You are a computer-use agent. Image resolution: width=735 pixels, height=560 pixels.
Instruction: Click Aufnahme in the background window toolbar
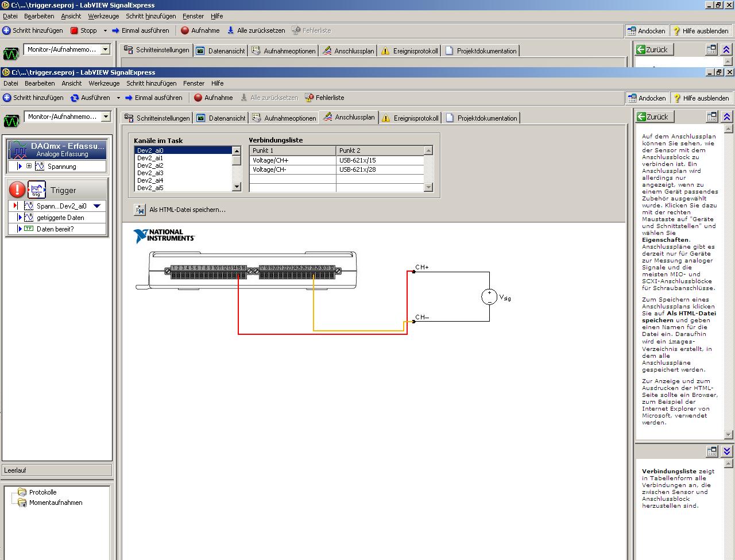(200, 30)
